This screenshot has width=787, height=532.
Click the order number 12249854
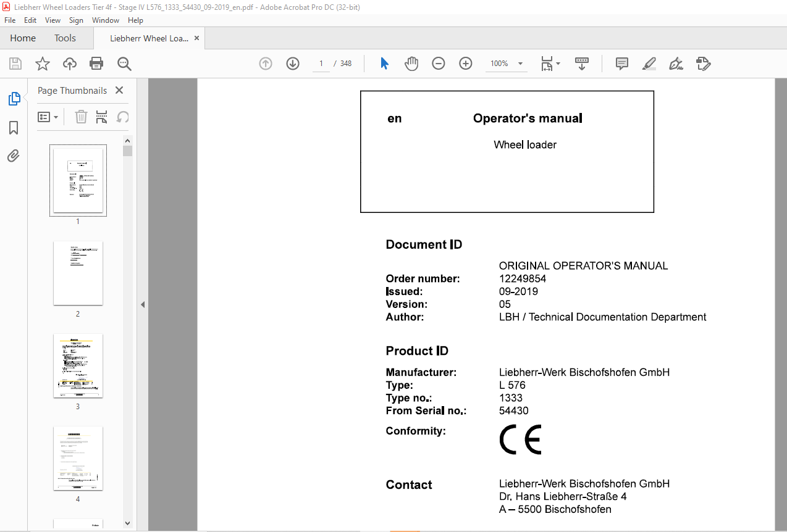[x=523, y=279]
